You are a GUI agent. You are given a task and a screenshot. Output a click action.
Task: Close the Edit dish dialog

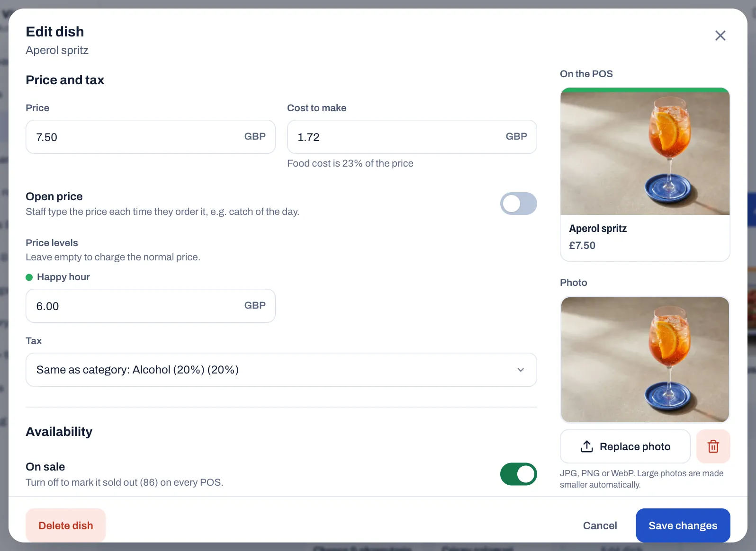pos(720,36)
